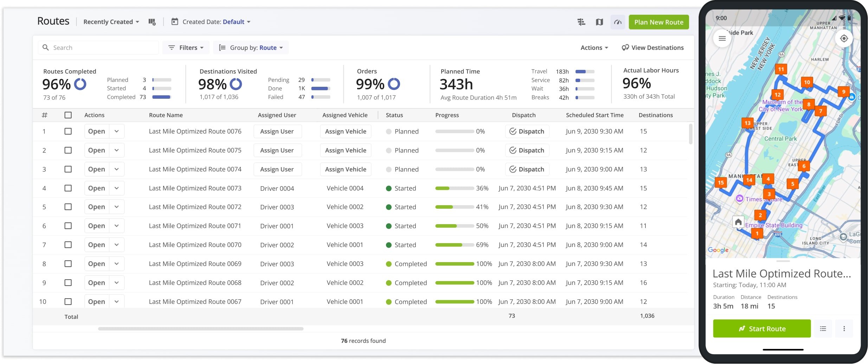Screen dimensions: 868x364
Task: Expand the Open arrow for Route 0070
Action: click(x=117, y=245)
